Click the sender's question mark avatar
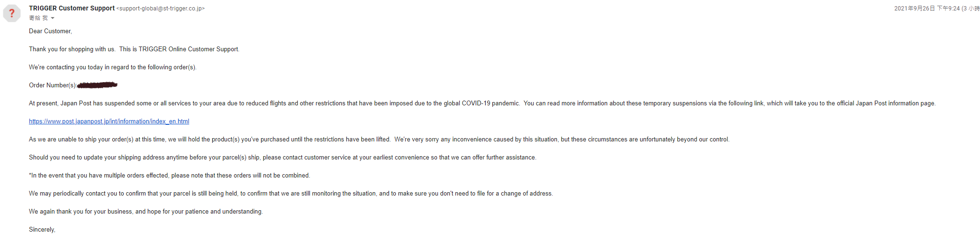980x243 pixels. 12,13
